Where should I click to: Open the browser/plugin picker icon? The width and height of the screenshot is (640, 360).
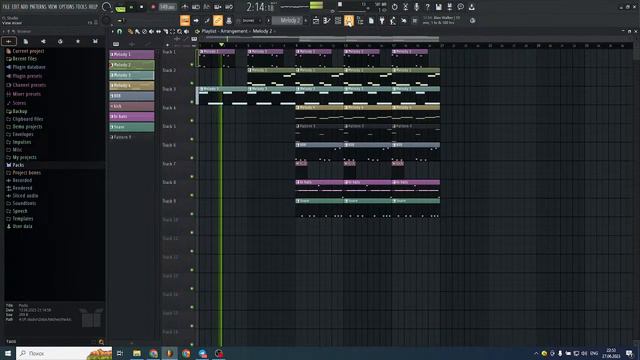point(360,20)
